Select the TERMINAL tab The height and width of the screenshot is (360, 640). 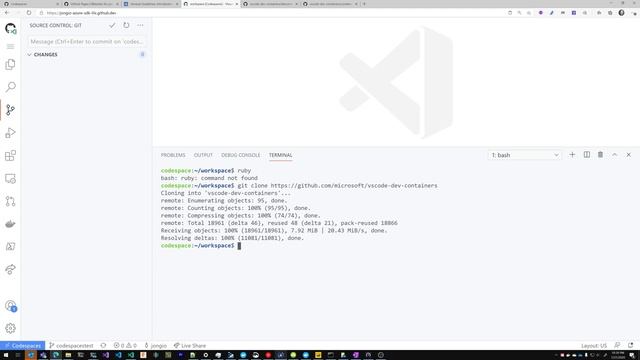click(x=280, y=155)
